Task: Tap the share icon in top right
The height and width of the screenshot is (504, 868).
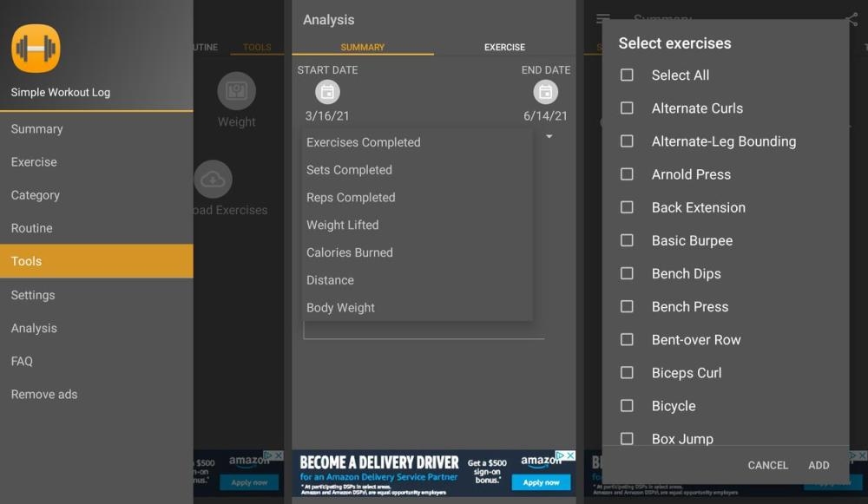Action: click(x=850, y=19)
